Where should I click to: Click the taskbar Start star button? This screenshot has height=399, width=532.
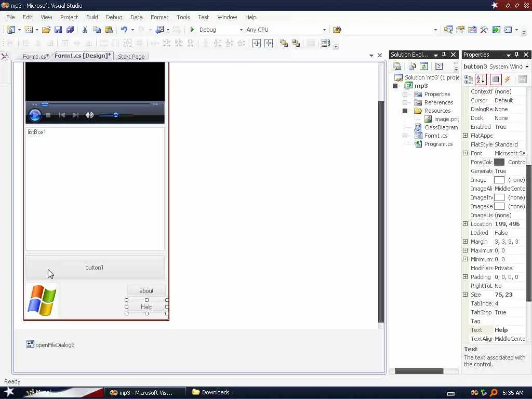[9, 392]
